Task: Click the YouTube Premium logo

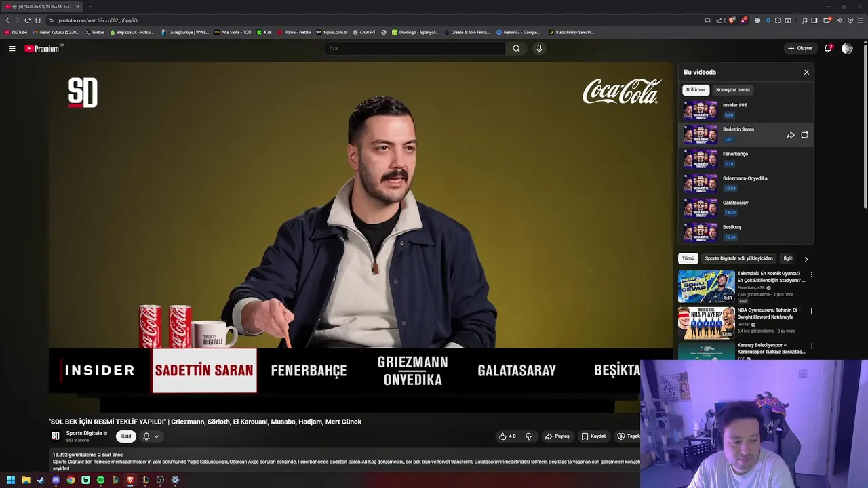Action: (x=43, y=48)
